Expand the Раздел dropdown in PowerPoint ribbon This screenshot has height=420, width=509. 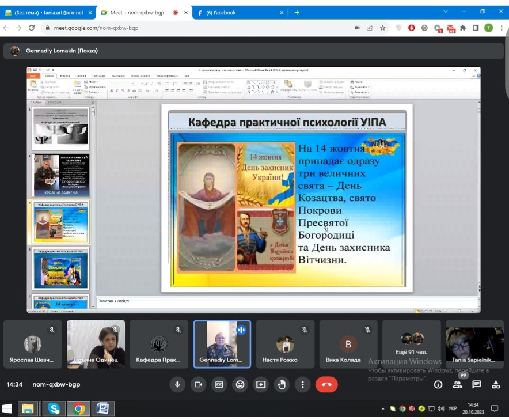[x=92, y=92]
